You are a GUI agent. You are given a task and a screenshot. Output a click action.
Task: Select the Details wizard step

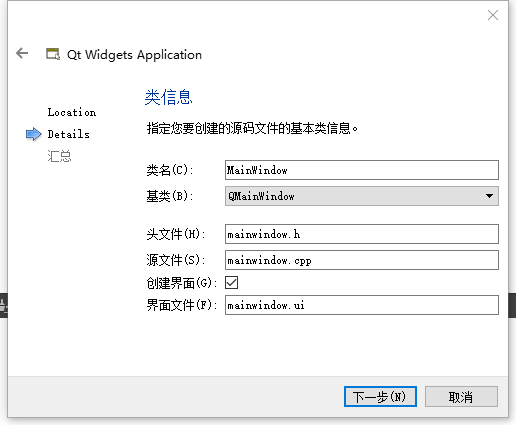(x=68, y=134)
